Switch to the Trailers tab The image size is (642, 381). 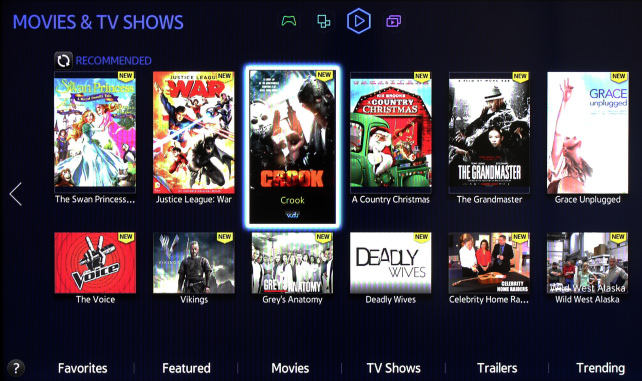tap(497, 368)
